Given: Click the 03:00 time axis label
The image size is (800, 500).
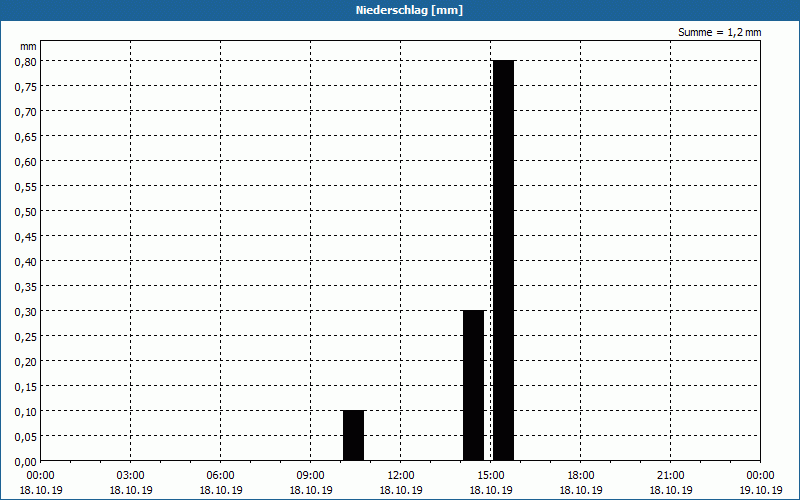Looking at the screenshot, I should [131, 476].
